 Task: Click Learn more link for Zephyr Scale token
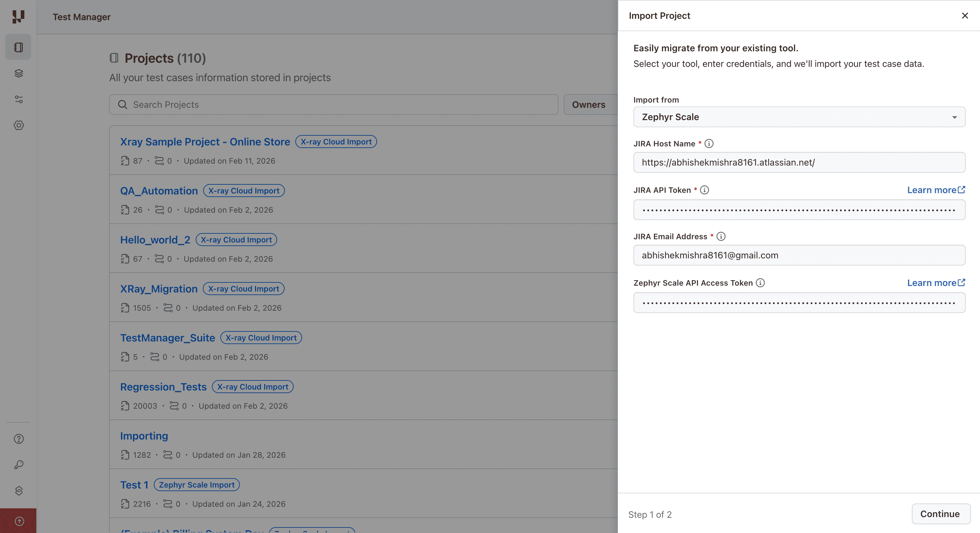(x=936, y=283)
